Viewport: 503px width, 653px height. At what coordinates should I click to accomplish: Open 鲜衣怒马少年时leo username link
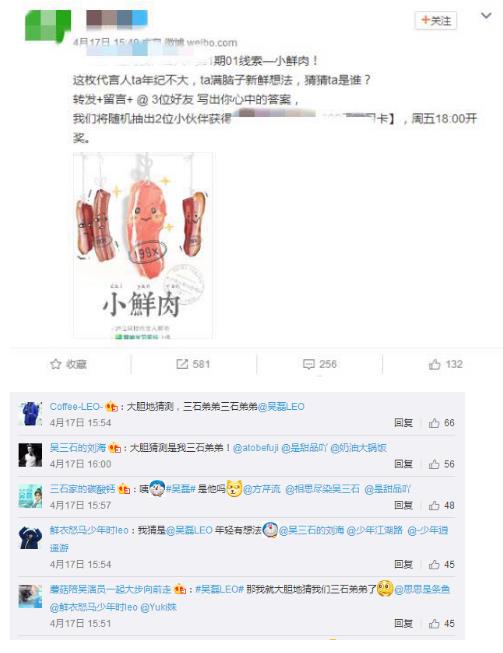coord(89,530)
